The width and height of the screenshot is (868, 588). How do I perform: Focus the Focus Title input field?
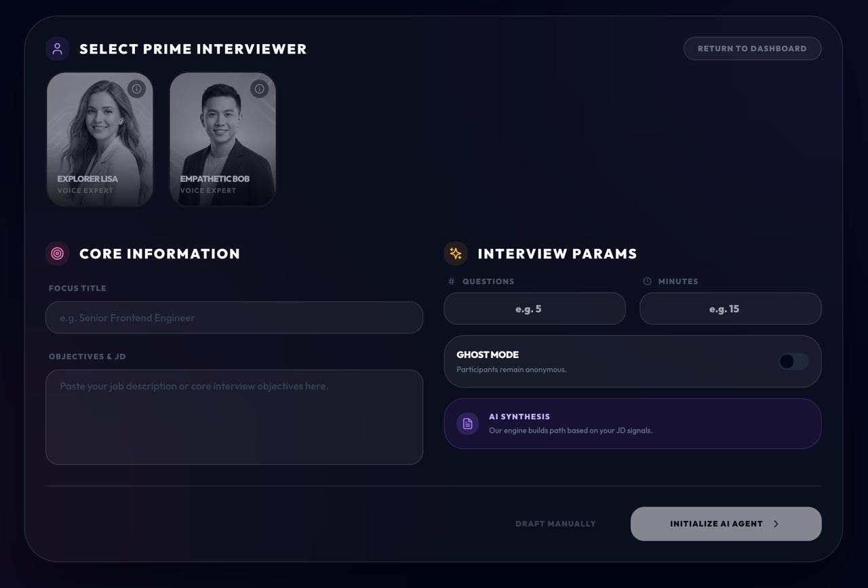[234, 317]
